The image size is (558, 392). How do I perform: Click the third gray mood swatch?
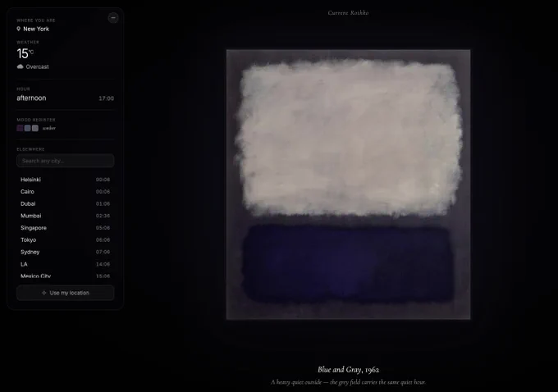click(x=34, y=128)
